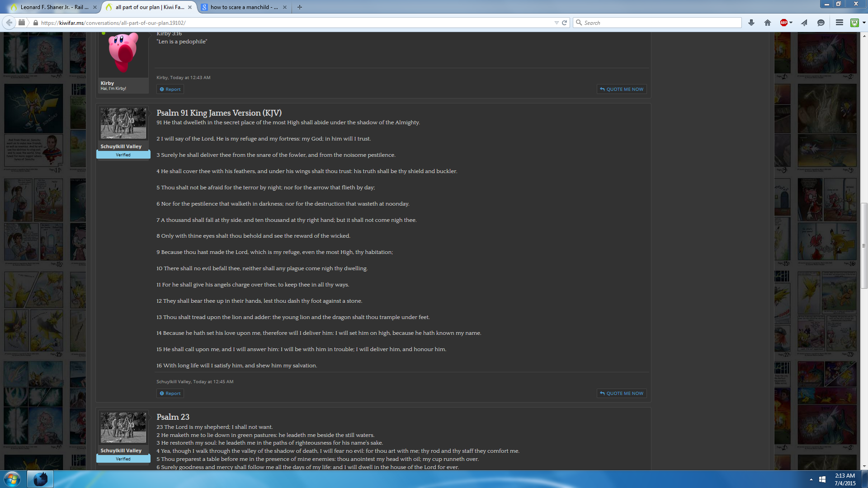Viewport: 868px width, 488px height.
Task: Switch to 'how to scare a manchild' tab
Action: 245,7
